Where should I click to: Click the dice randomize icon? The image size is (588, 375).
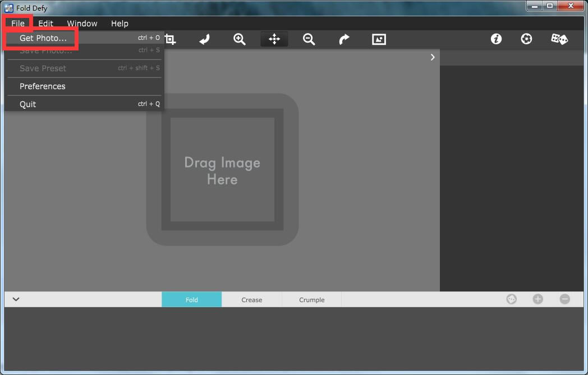[559, 39]
